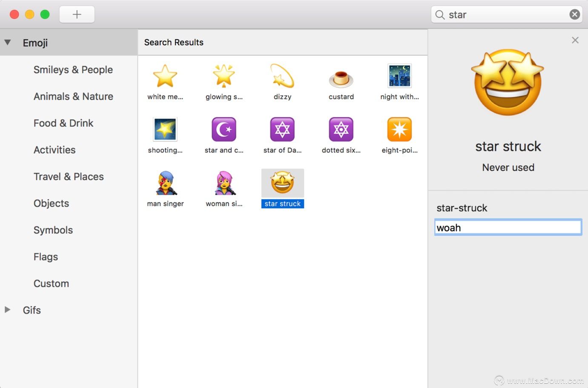Screen dimensions: 588x388
Task: Open Custom category
Action: 51,283
